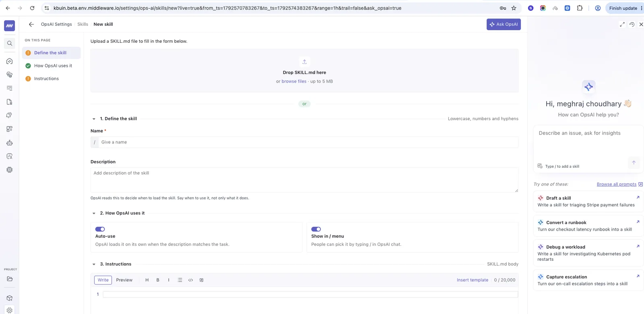Click the back arrow beside OpsAI Settings
This screenshot has height=314, width=644.
[x=31, y=24]
